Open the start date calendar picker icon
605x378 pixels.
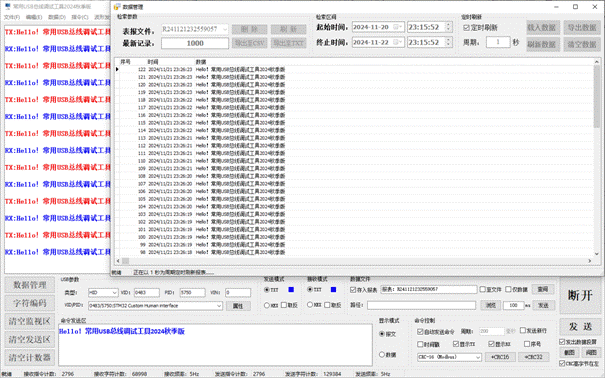pyautogui.click(x=397, y=27)
